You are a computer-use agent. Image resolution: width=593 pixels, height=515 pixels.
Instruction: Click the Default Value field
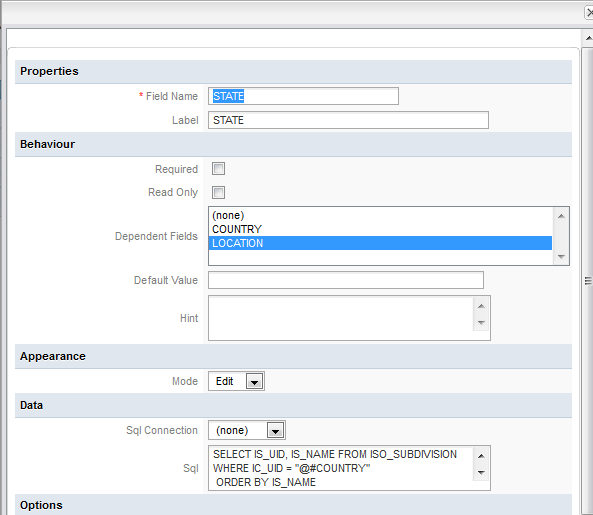click(346, 280)
